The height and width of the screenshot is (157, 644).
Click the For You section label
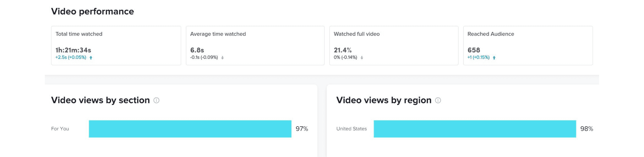pyautogui.click(x=60, y=129)
